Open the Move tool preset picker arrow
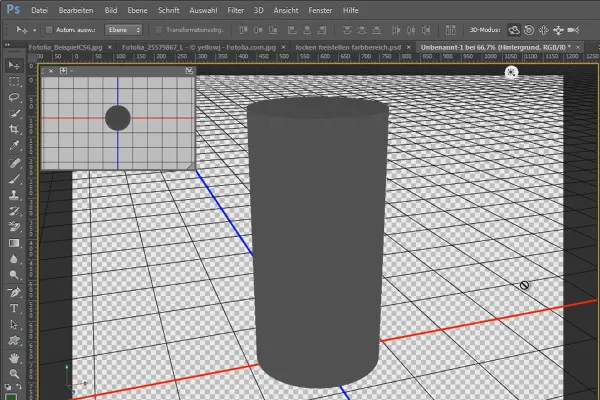 coord(34,30)
